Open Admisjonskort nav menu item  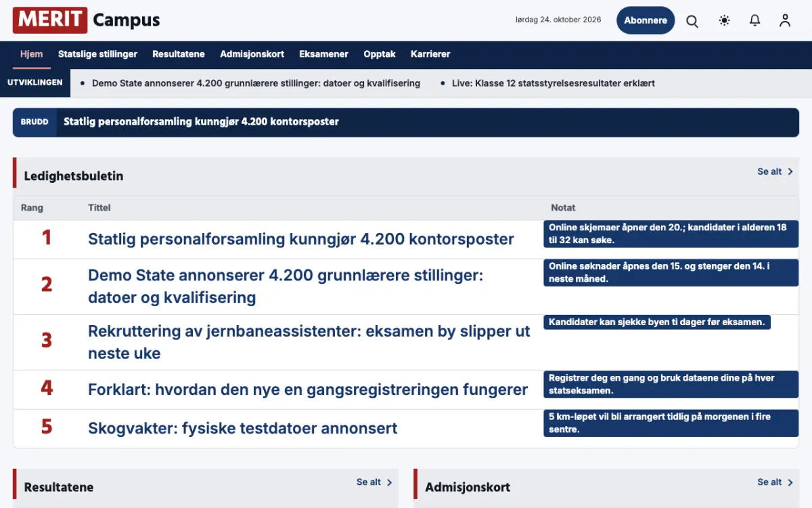click(x=252, y=54)
